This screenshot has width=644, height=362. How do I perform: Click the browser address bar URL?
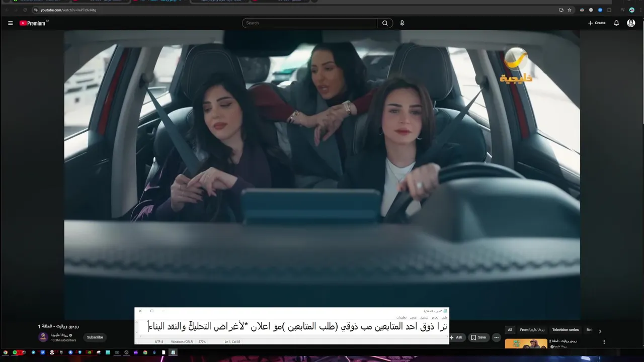coord(68,10)
